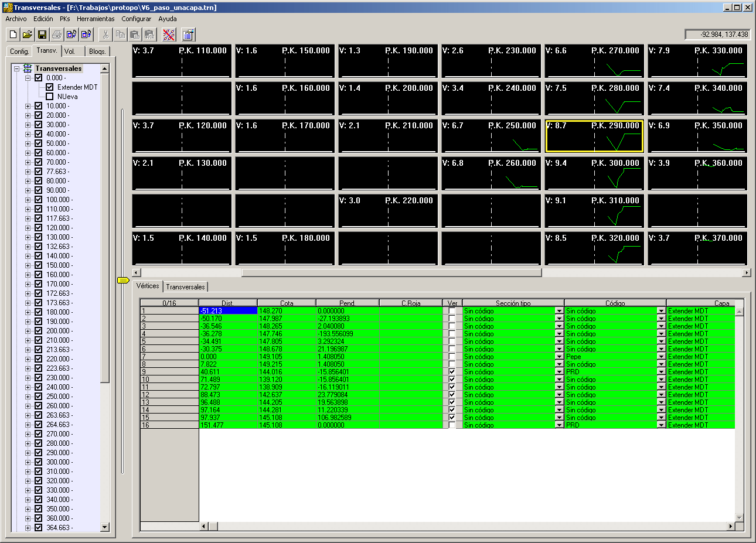Image resolution: width=756 pixels, height=543 pixels.
Task: Select the Dist cell with value -51.213
Action: [x=228, y=311]
